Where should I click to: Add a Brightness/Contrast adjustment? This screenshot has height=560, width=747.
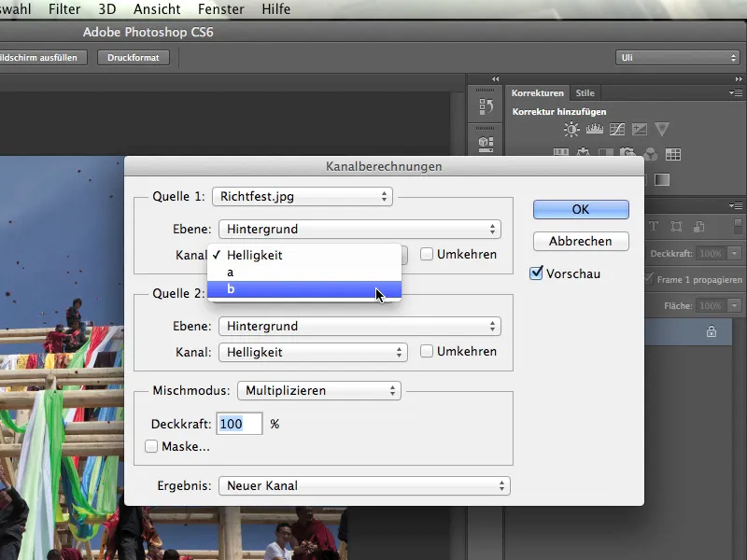click(x=571, y=129)
